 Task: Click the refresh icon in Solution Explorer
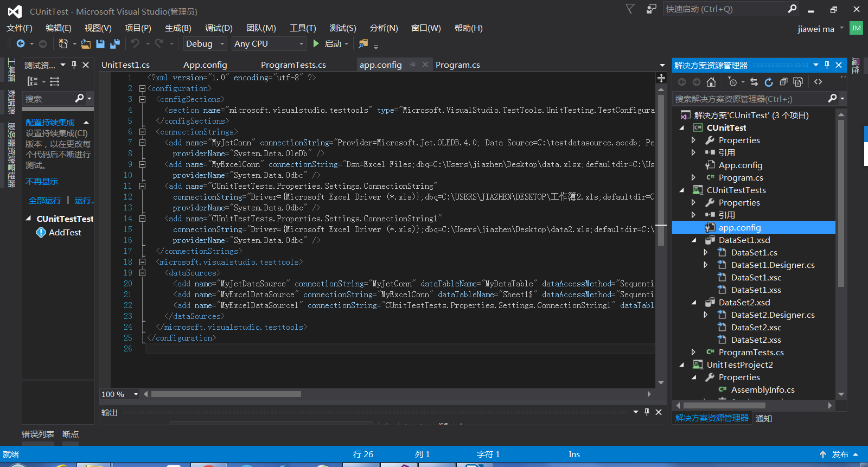click(769, 82)
